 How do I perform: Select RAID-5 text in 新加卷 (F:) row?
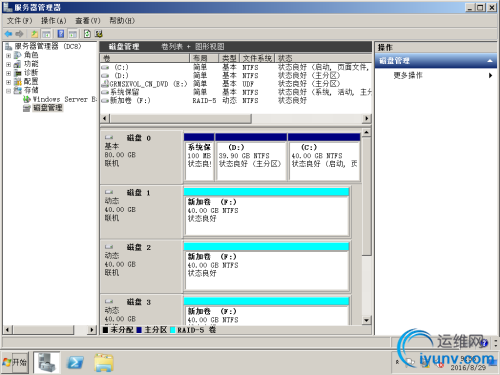[x=204, y=100]
